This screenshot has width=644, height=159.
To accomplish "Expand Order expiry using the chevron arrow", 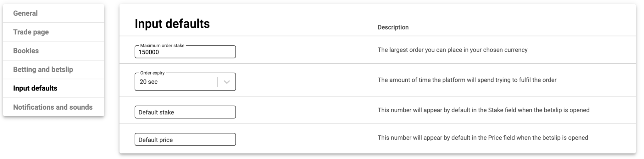I will [x=227, y=82].
